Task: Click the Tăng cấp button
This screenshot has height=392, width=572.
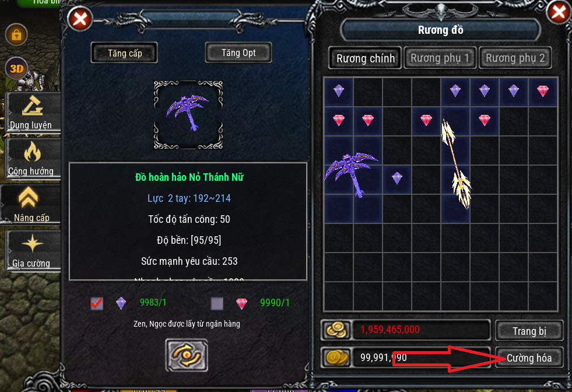Action: coord(124,53)
